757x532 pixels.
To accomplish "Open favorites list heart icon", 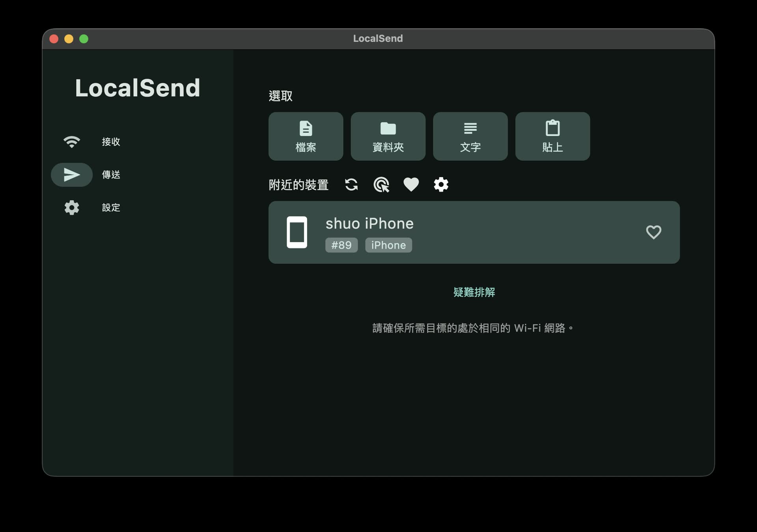I will point(411,184).
